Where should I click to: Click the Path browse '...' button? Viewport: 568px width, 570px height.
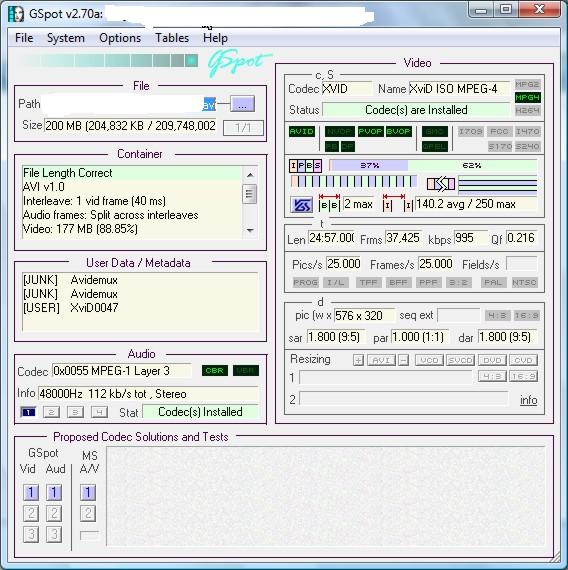[242, 104]
